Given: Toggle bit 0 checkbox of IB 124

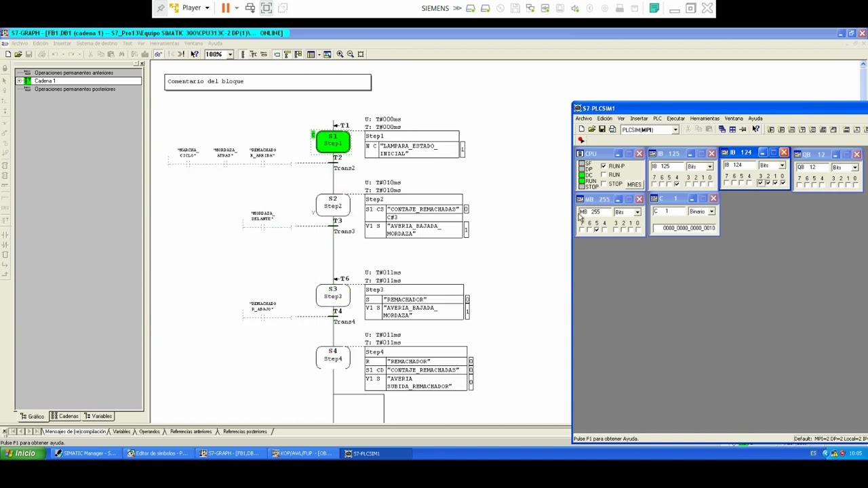Looking at the screenshot, I should tap(783, 182).
